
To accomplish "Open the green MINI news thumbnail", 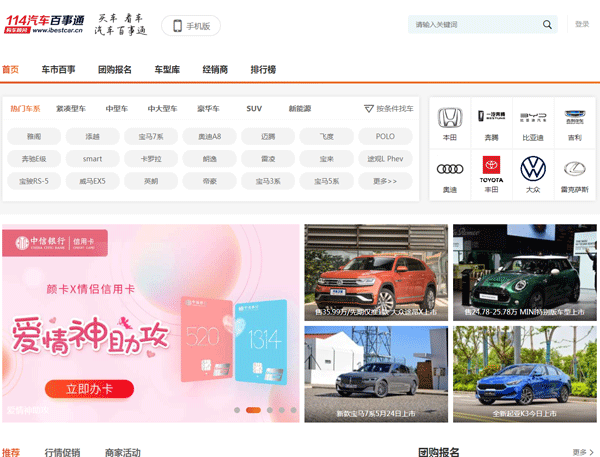I will tap(525, 273).
